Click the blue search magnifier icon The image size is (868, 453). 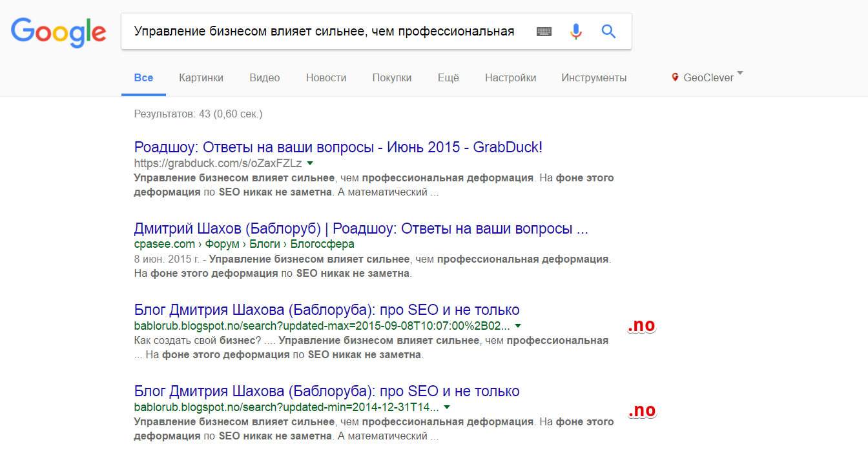coord(608,32)
